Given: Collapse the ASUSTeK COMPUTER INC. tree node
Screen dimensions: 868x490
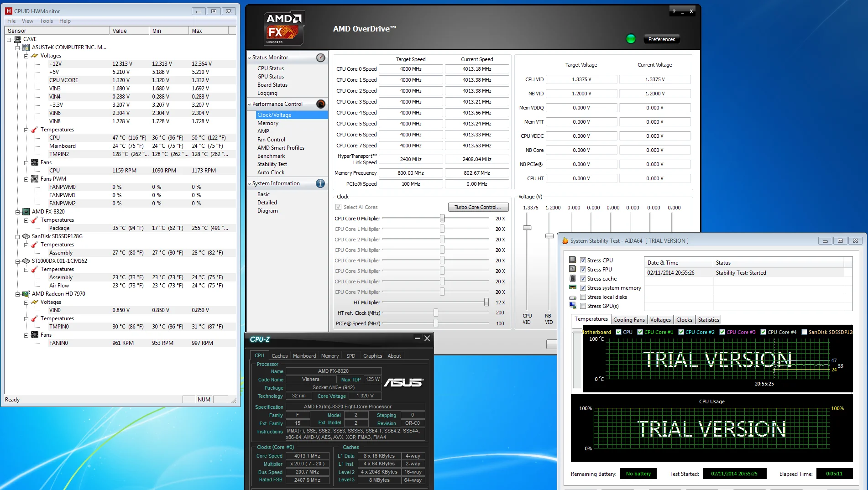Looking at the screenshot, I should [x=17, y=48].
